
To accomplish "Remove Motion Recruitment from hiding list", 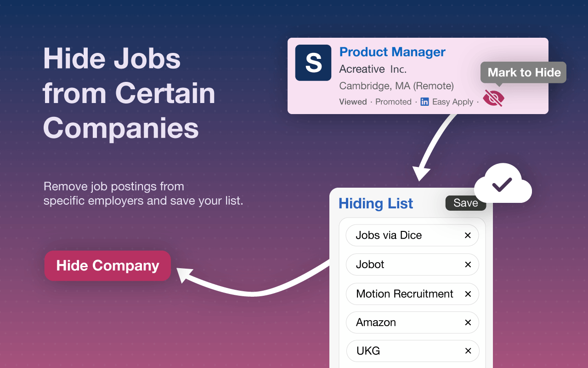I will (x=468, y=294).
